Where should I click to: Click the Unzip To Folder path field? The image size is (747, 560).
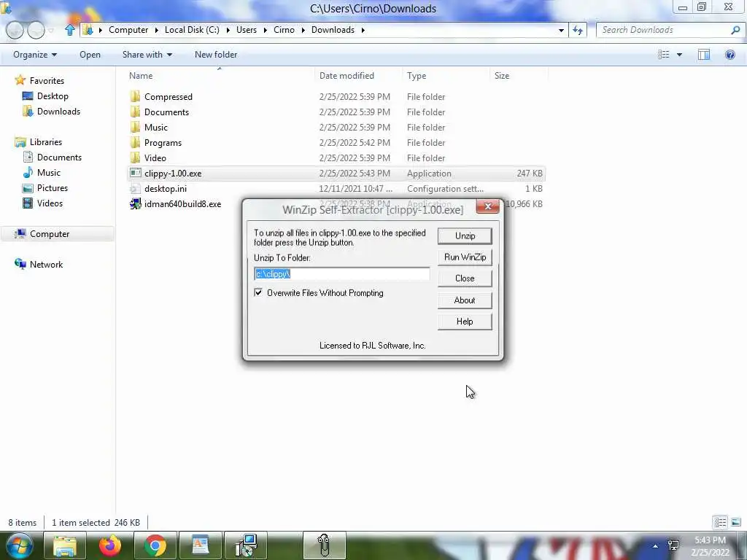[x=341, y=274]
